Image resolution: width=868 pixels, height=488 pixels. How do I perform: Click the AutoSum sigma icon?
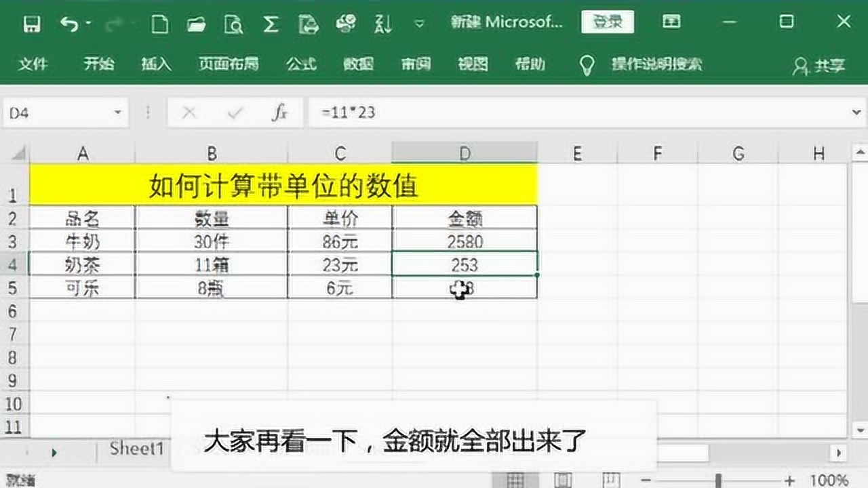click(x=271, y=24)
